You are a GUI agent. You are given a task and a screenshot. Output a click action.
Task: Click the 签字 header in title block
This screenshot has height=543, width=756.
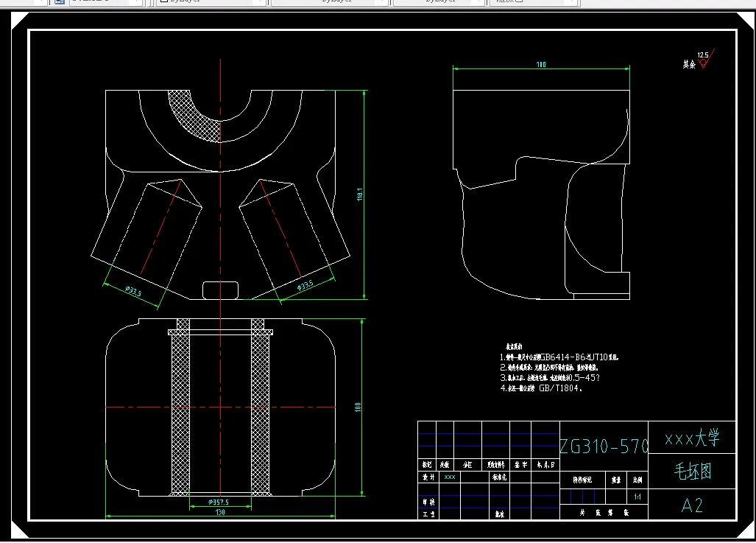pyautogui.click(x=520, y=465)
